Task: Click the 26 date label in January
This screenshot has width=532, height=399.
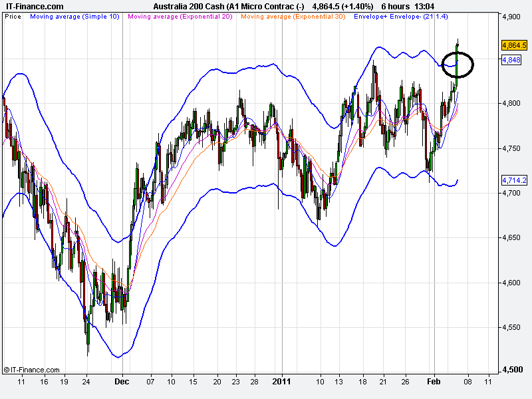Action: (x=405, y=382)
